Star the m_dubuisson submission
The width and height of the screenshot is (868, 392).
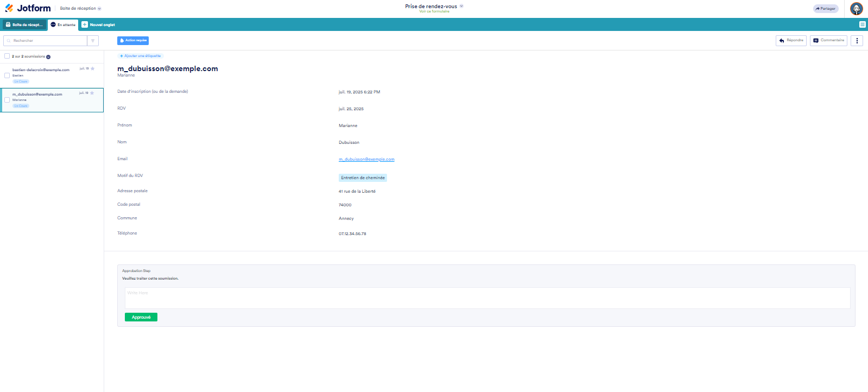point(92,93)
